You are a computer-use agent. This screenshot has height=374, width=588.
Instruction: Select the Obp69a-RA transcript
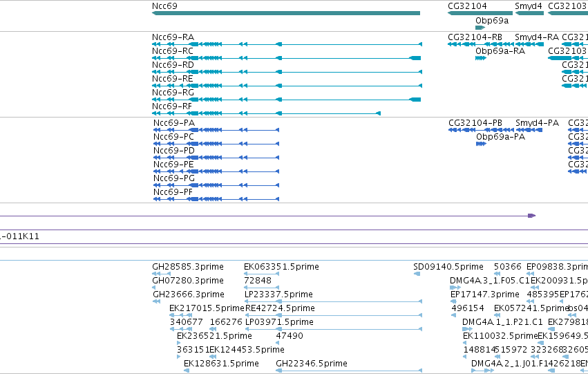point(481,58)
